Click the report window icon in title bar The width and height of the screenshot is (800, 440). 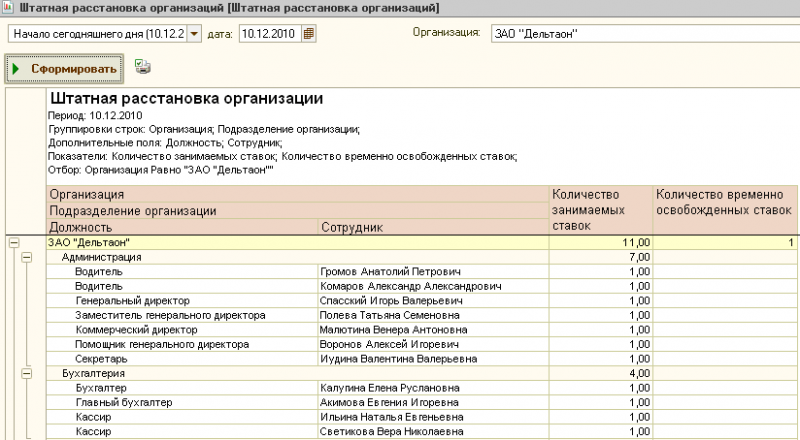pyautogui.click(x=8, y=8)
